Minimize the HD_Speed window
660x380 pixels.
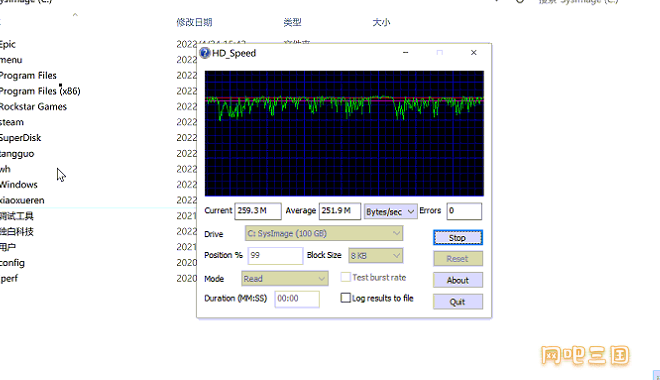[405, 53]
